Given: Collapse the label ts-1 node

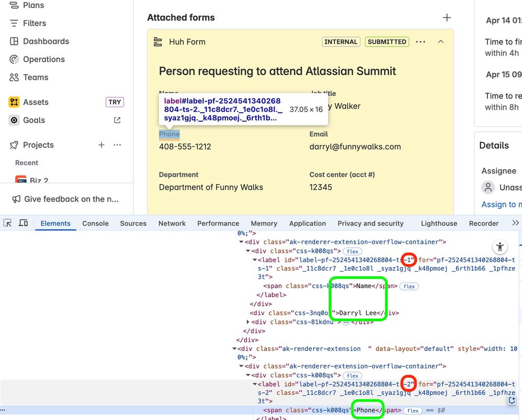Looking at the screenshot, I should 254,260.
